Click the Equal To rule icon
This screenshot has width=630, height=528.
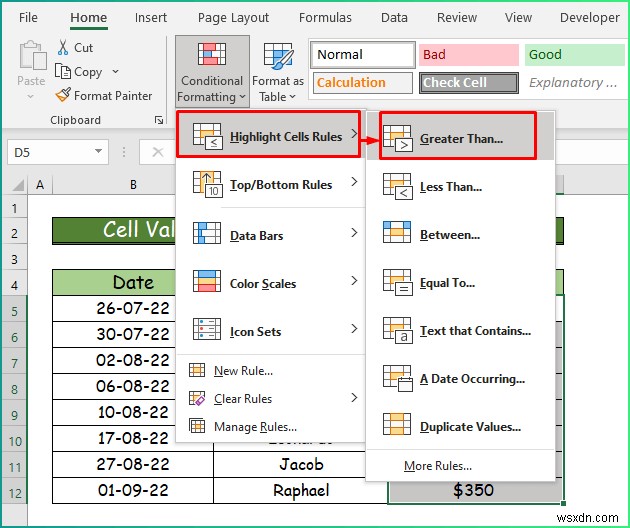(x=397, y=282)
